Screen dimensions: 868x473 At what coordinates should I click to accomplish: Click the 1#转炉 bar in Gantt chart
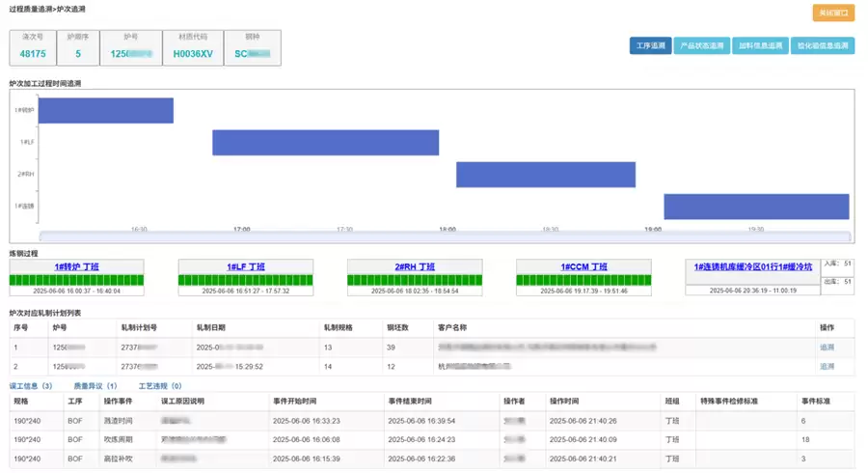[105, 110]
